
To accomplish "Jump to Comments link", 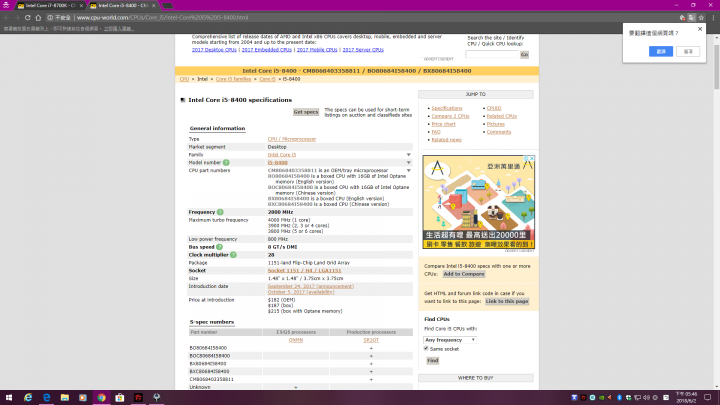I will [x=499, y=132].
